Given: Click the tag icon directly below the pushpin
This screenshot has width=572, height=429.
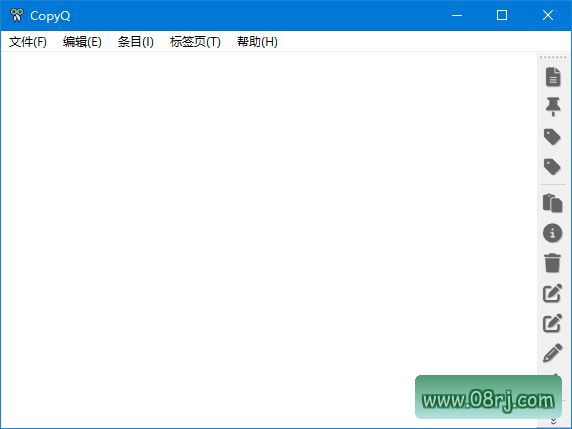Looking at the screenshot, I should click(x=552, y=137).
